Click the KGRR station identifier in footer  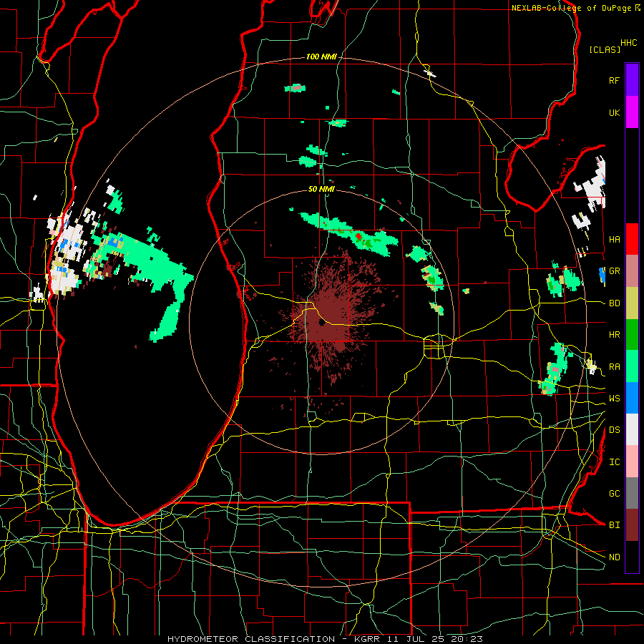(368, 639)
